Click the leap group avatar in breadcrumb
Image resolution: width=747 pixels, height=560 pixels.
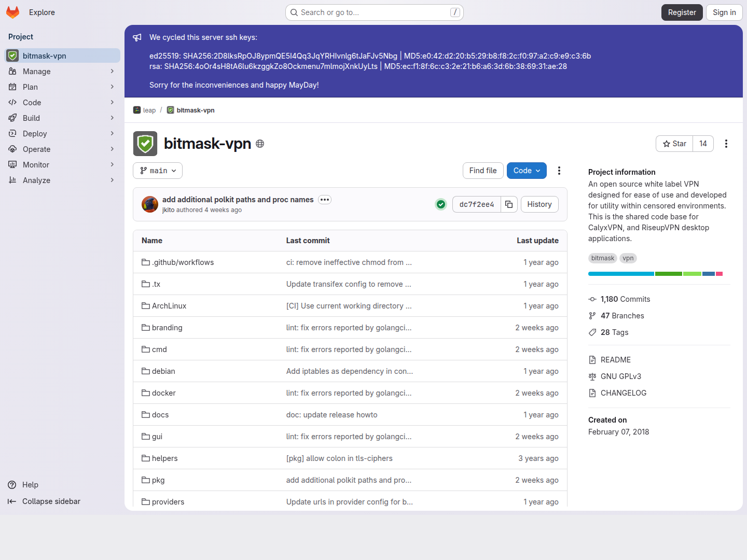pos(137,110)
